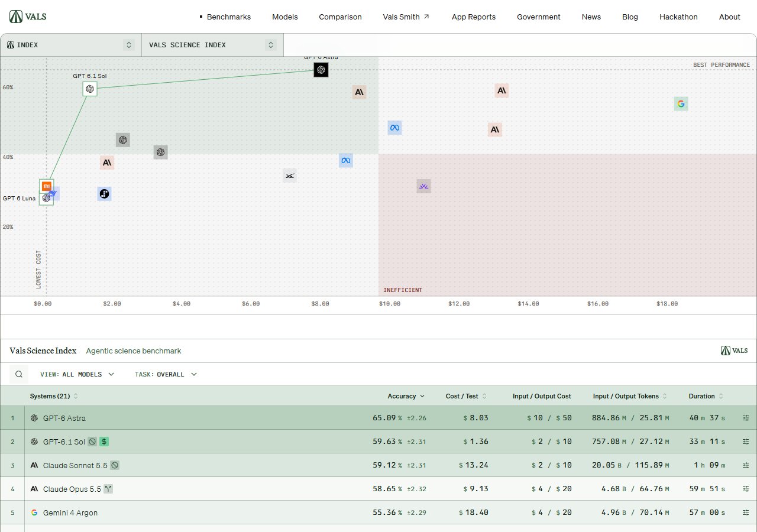Open App Reports in the navigation
Screen dimensions: 757x532
[474, 17]
